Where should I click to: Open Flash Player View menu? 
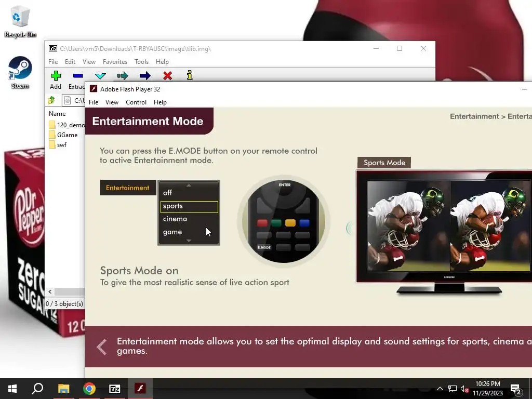click(112, 102)
